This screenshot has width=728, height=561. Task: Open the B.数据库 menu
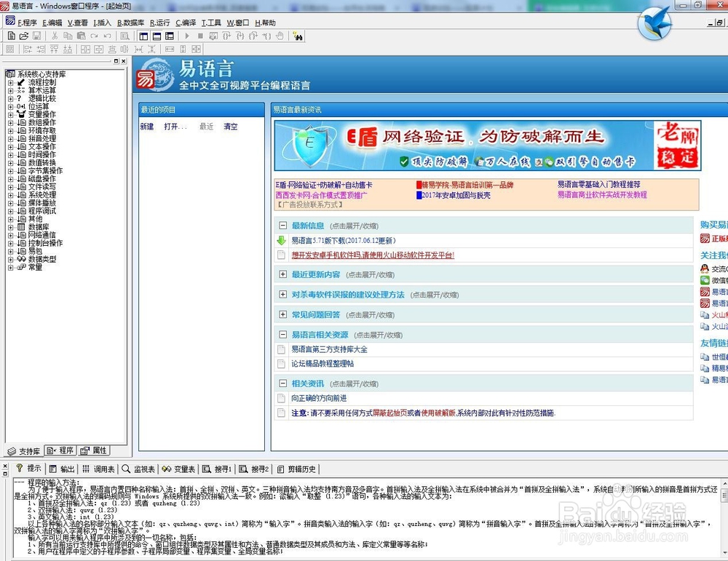pyautogui.click(x=130, y=23)
